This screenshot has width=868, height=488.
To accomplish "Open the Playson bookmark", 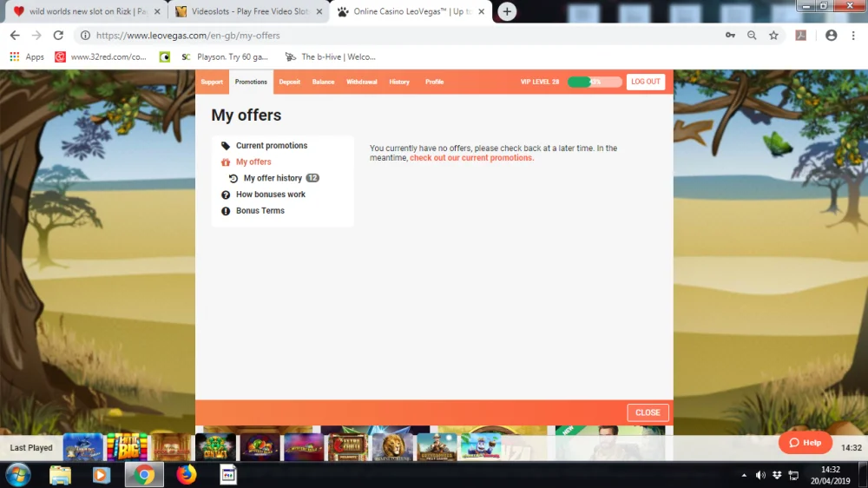I will (226, 57).
